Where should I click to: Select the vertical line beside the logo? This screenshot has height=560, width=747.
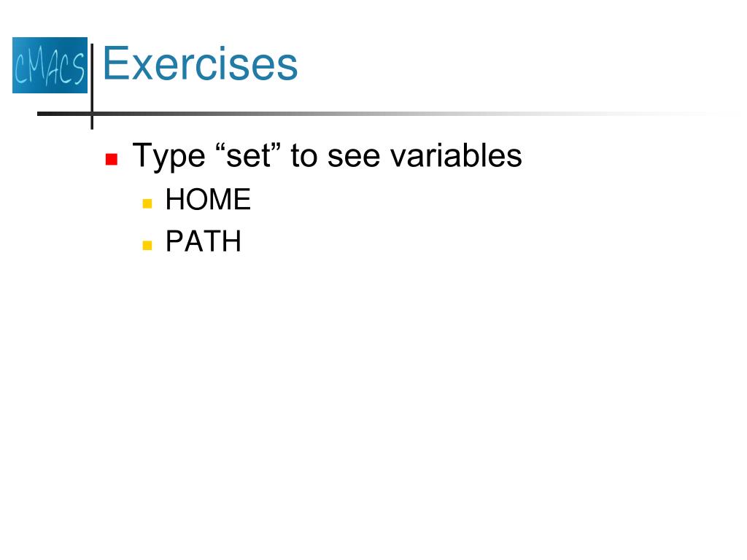coord(92,86)
